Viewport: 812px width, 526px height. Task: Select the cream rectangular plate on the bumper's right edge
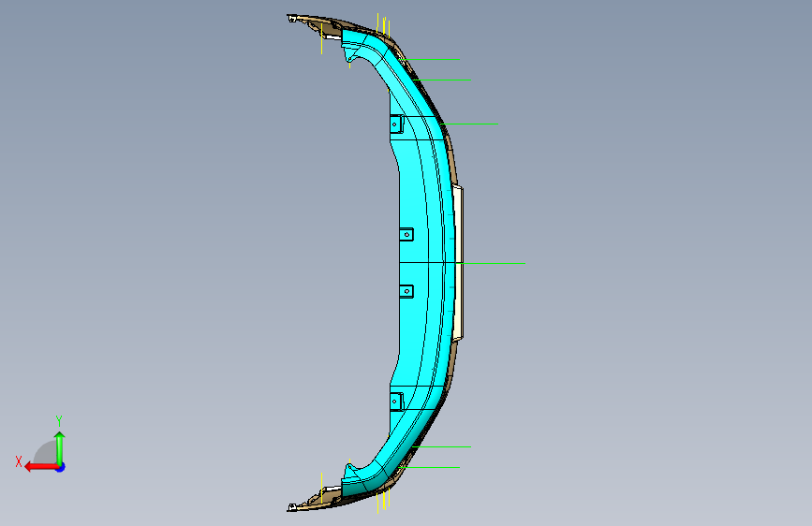(458, 264)
